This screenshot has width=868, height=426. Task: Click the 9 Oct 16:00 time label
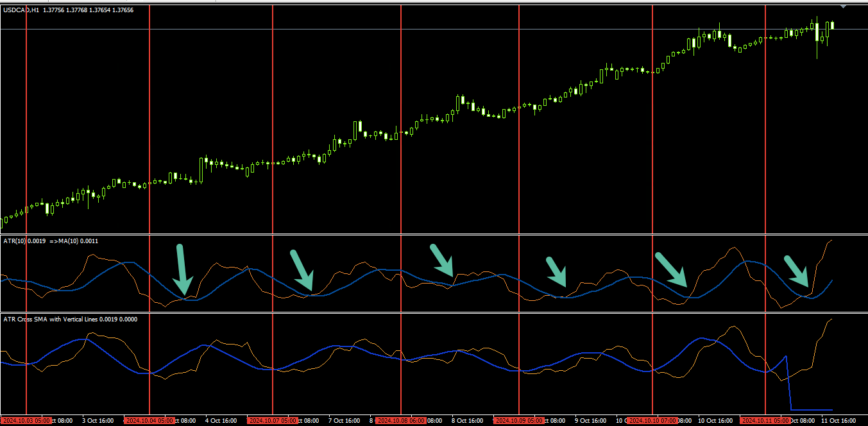(x=591, y=421)
